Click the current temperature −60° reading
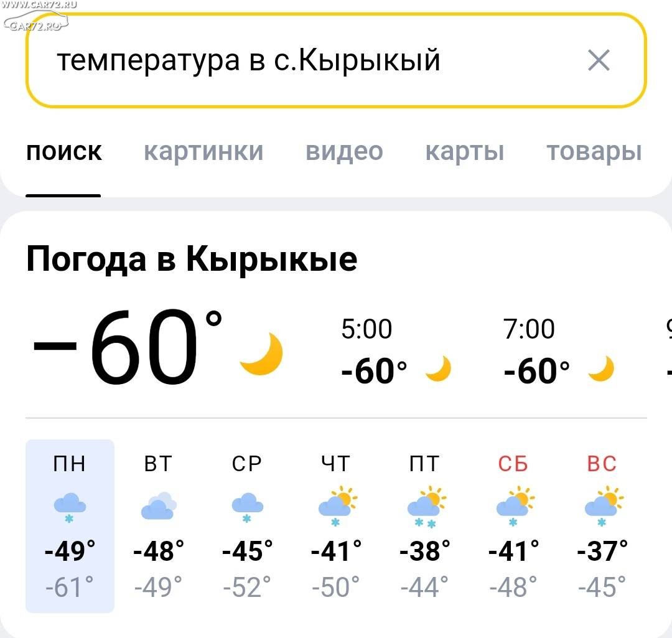Screen dimensions: 672x638 click(x=128, y=347)
